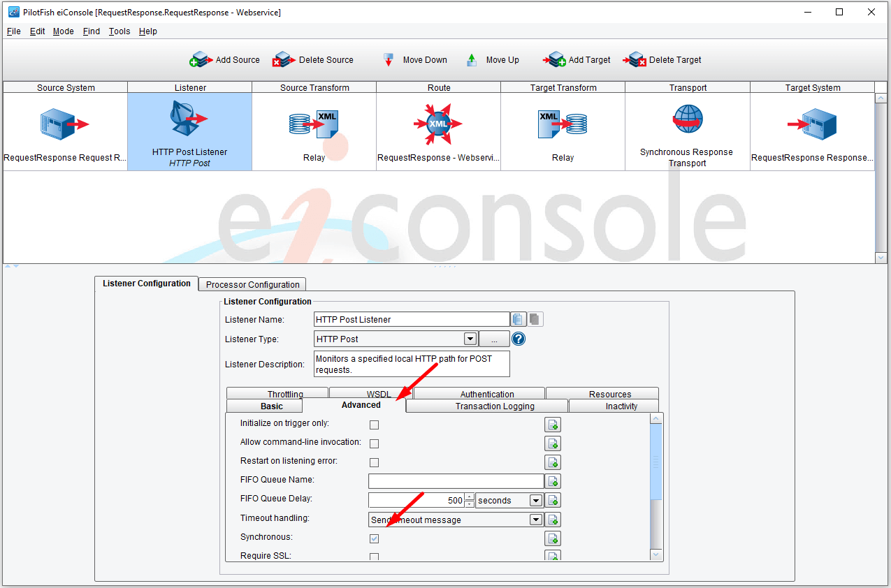Image resolution: width=891 pixels, height=588 pixels.
Task: Click into the Listener Description text area
Action: click(412, 364)
